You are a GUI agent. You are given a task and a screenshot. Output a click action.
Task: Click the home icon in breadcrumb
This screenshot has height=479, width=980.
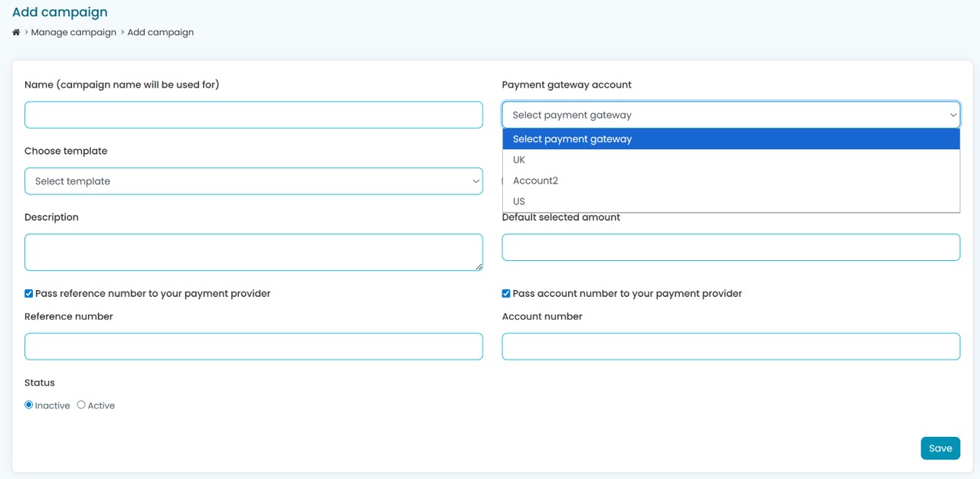(16, 32)
